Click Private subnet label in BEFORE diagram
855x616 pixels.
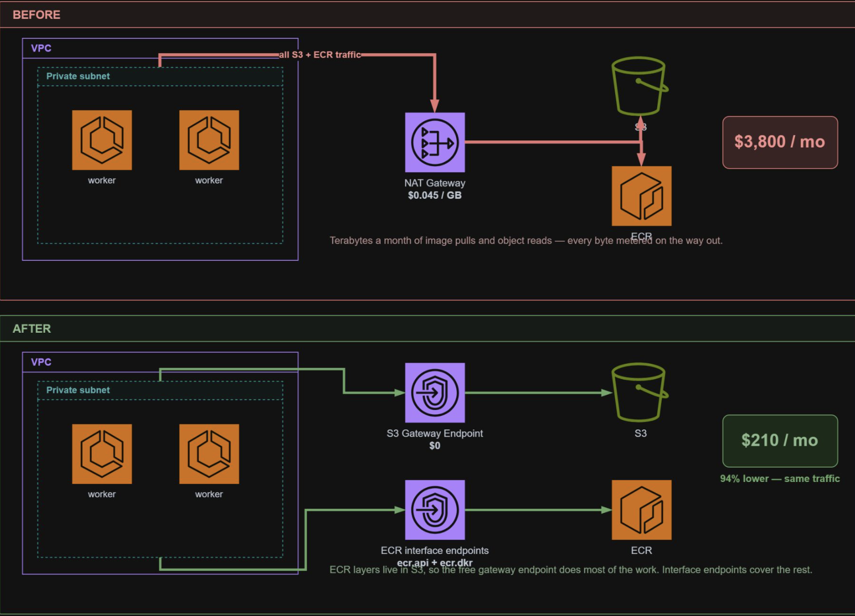[x=78, y=76]
